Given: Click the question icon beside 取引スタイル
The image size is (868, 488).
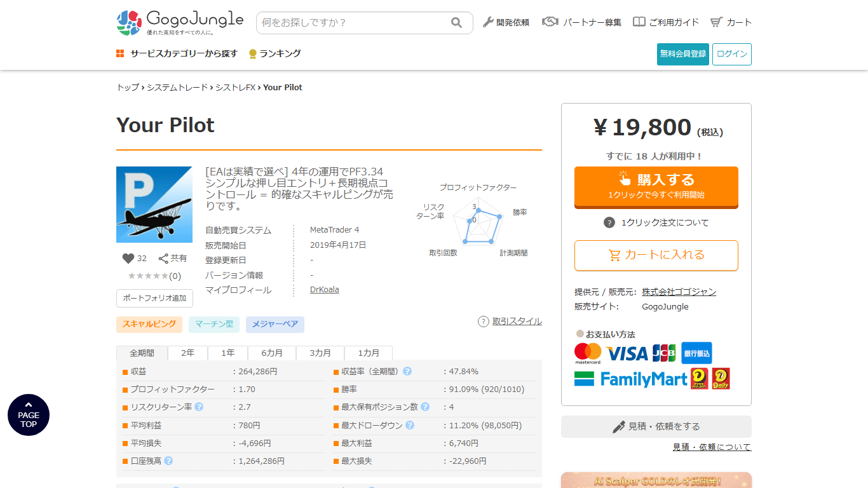Looking at the screenshot, I should [x=484, y=322].
